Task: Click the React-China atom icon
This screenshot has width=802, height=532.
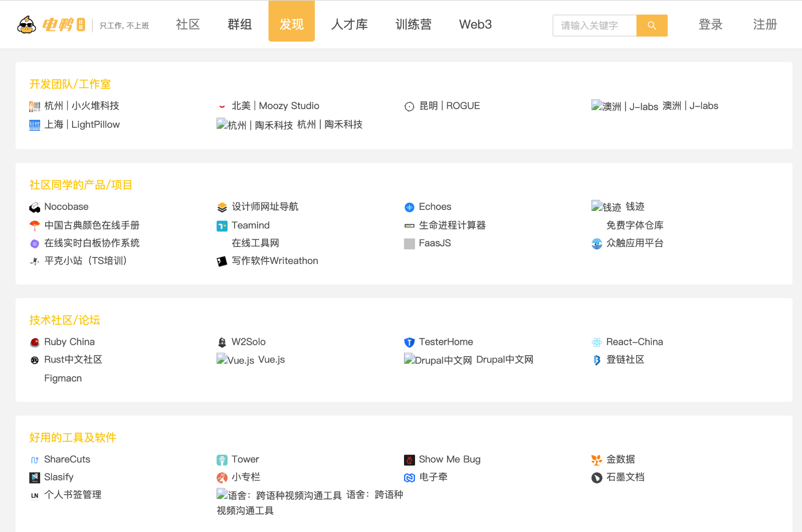Action: (x=597, y=343)
